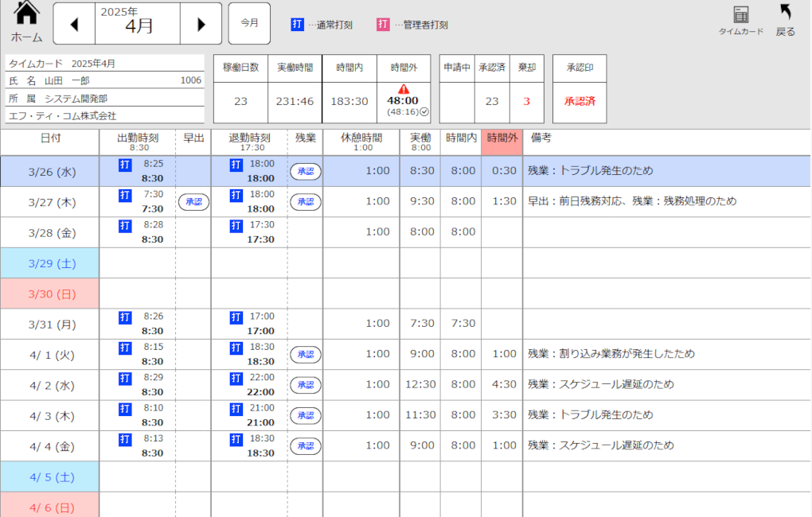Image resolution: width=812 pixels, height=517 pixels.
Task: Click the clock-out stamp icon for 3/26
Action: [236, 165]
